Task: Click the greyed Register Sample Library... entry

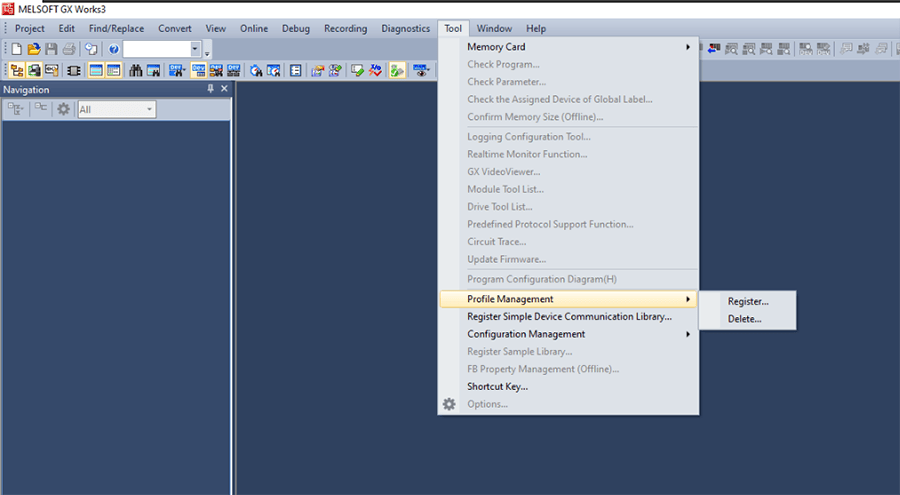Action: tap(568, 351)
